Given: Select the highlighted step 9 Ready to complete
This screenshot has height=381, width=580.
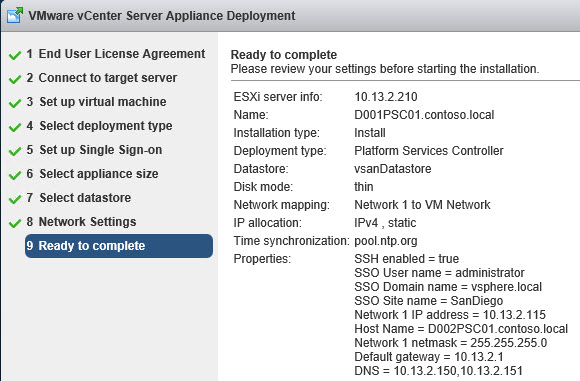Looking at the screenshot, I should (119, 246).
